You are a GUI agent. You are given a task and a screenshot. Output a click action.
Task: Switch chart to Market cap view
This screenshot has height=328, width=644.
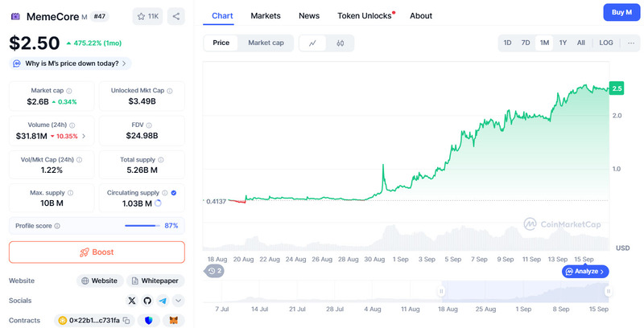pos(265,43)
